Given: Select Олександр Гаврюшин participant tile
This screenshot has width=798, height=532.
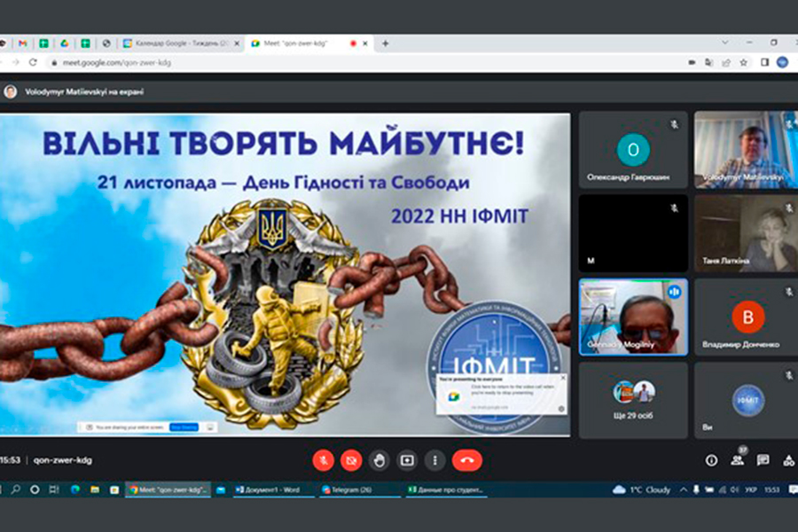Looking at the screenshot, I should coord(633,150).
